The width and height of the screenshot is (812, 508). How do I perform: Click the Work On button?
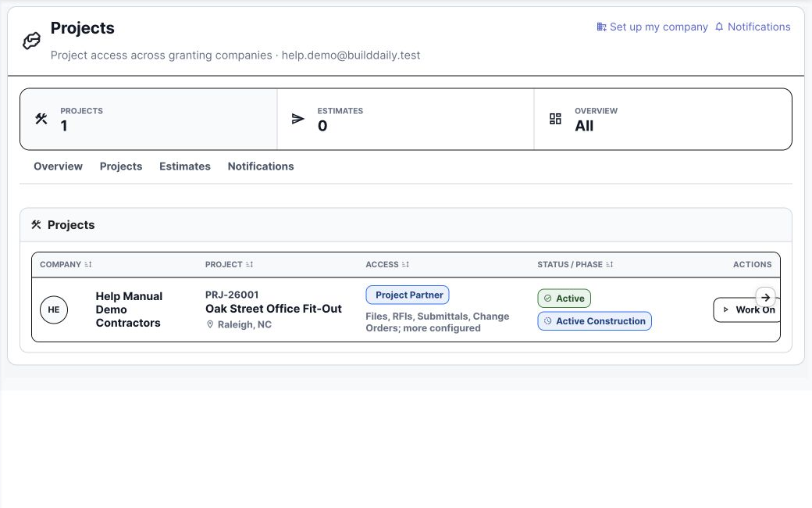[x=746, y=309]
